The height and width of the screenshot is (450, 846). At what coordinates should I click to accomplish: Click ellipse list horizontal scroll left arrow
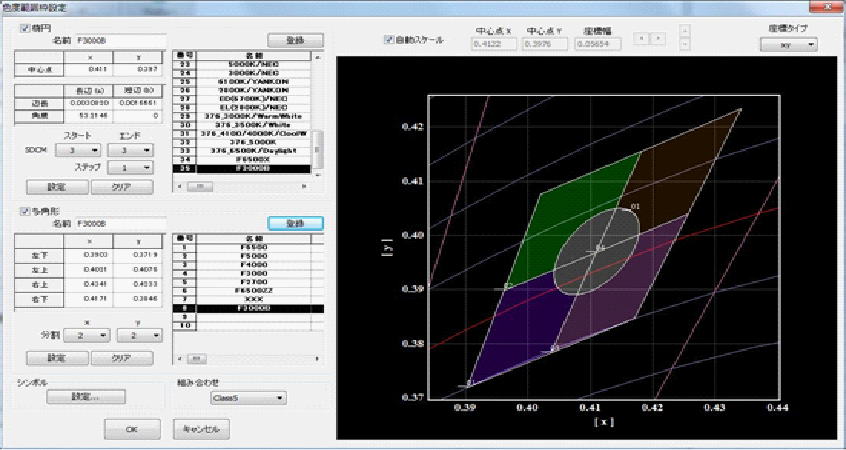point(179,186)
